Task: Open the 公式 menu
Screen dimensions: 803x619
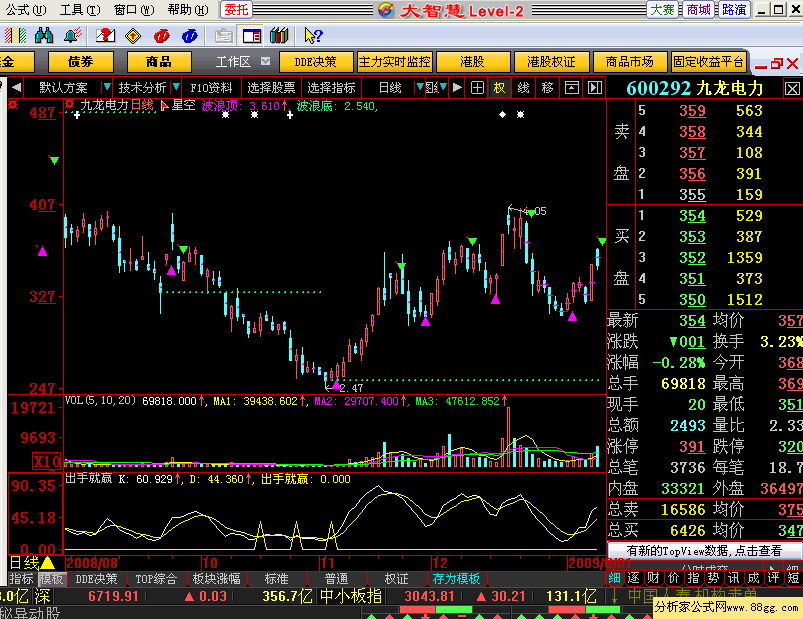Action: point(25,10)
